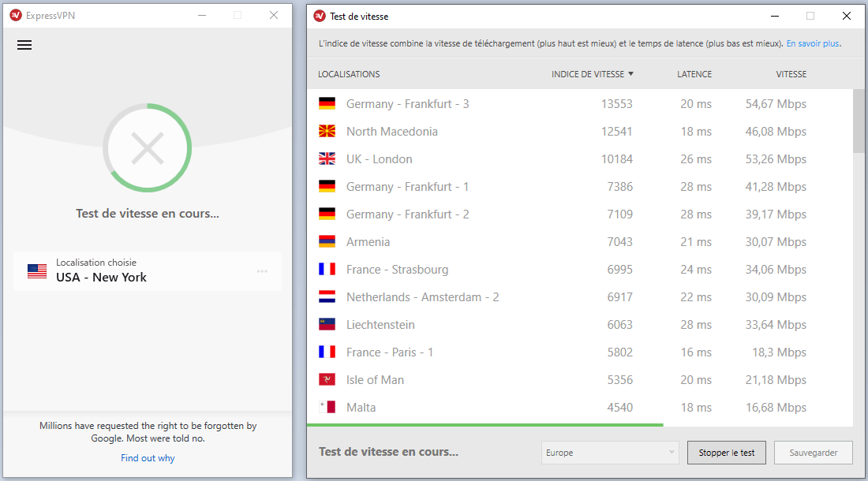The width and height of the screenshot is (868, 481).
Task: Click the UK flag for London row
Action: click(327, 158)
